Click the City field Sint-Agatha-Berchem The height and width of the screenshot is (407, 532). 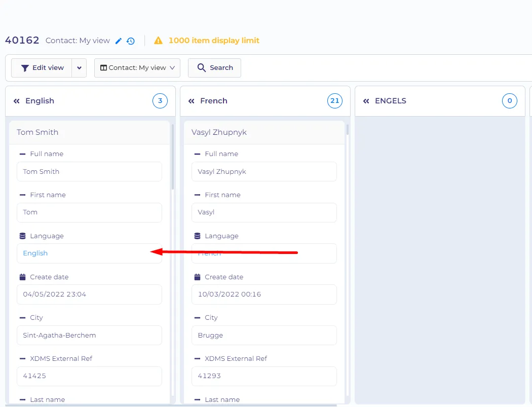[89, 336]
